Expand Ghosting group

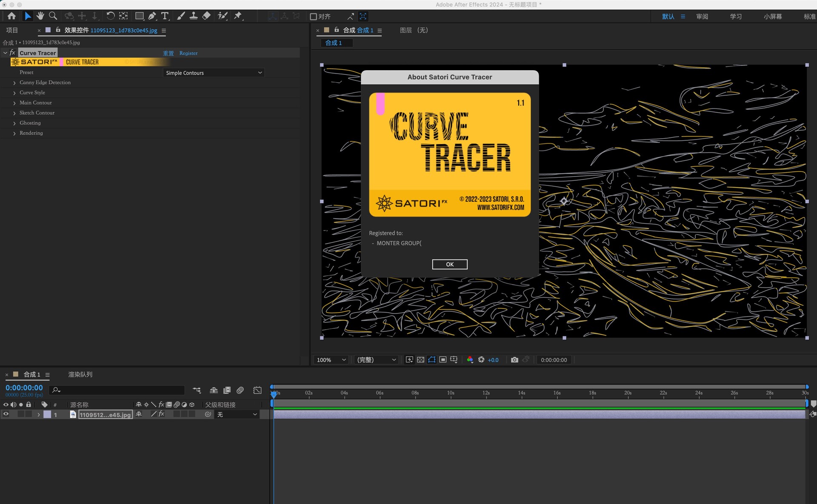point(14,123)
